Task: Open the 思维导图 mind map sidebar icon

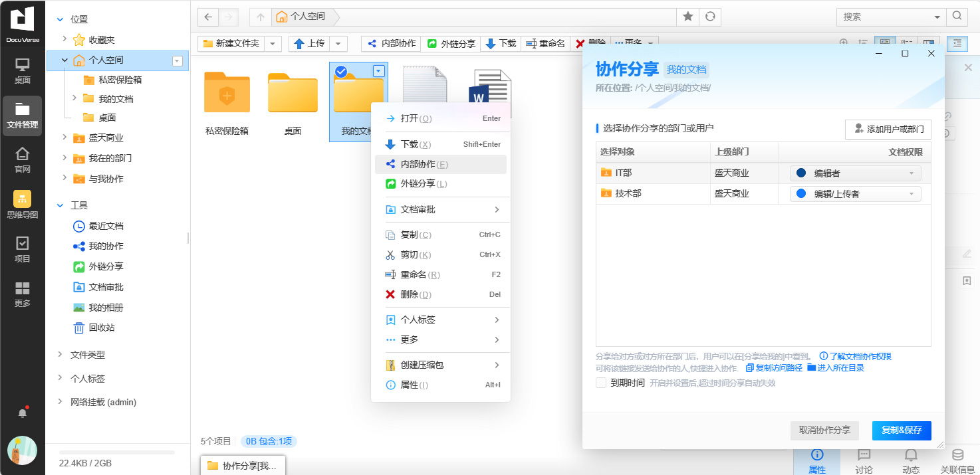Action: click(23, 205)
